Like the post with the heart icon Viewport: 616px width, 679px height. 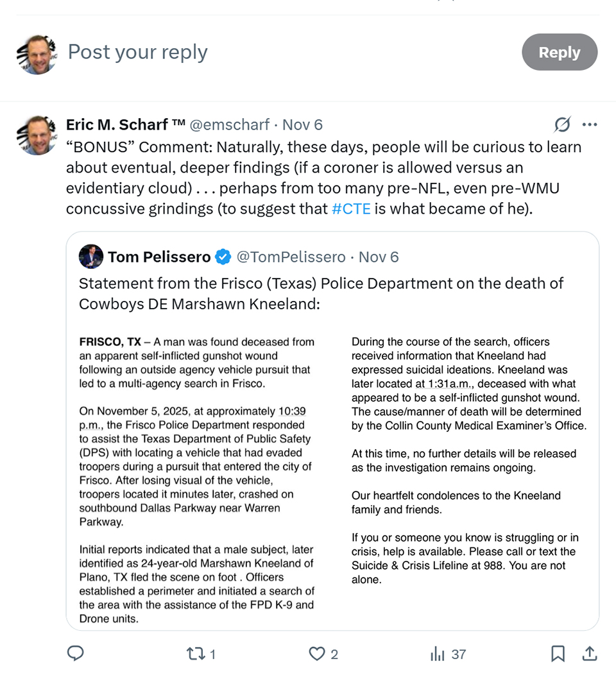tap(317, 654)
